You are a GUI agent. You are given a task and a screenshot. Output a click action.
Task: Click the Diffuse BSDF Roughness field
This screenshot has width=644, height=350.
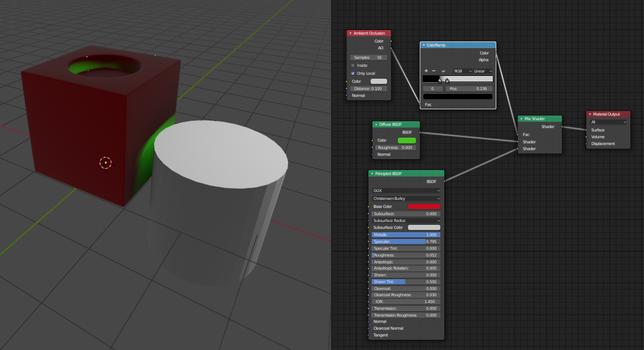(396, 147)
